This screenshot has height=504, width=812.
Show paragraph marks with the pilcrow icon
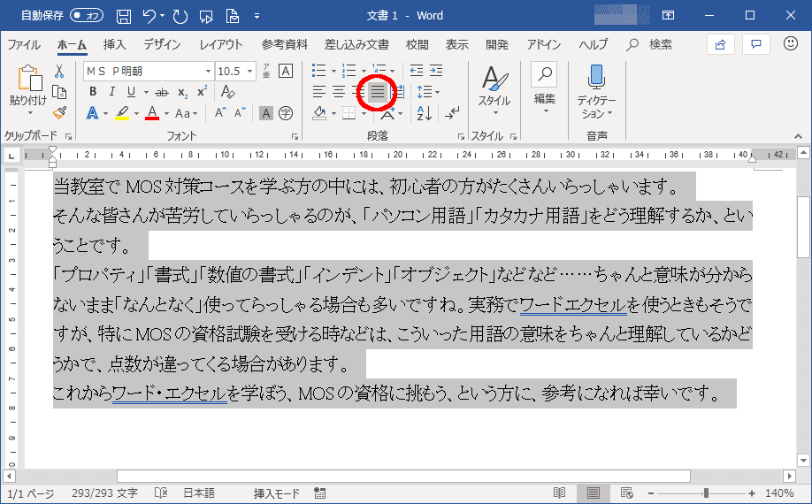[x=452, y=113]
